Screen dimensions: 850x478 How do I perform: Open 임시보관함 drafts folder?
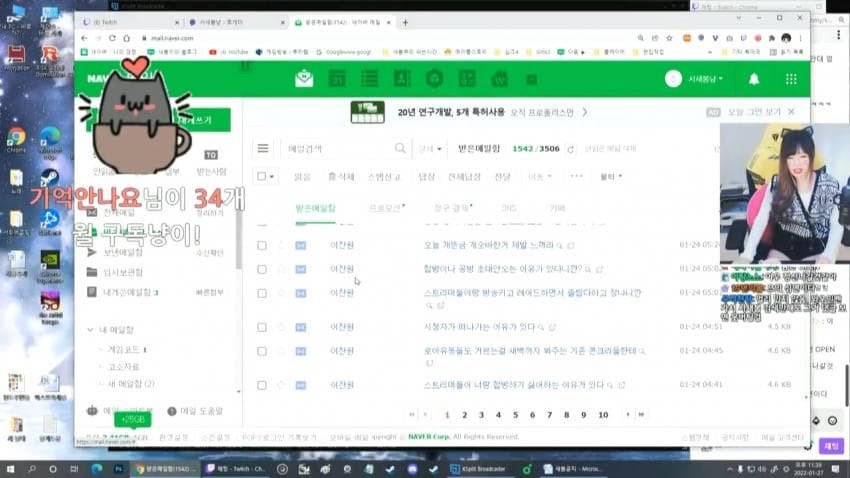tap(123, 272)
